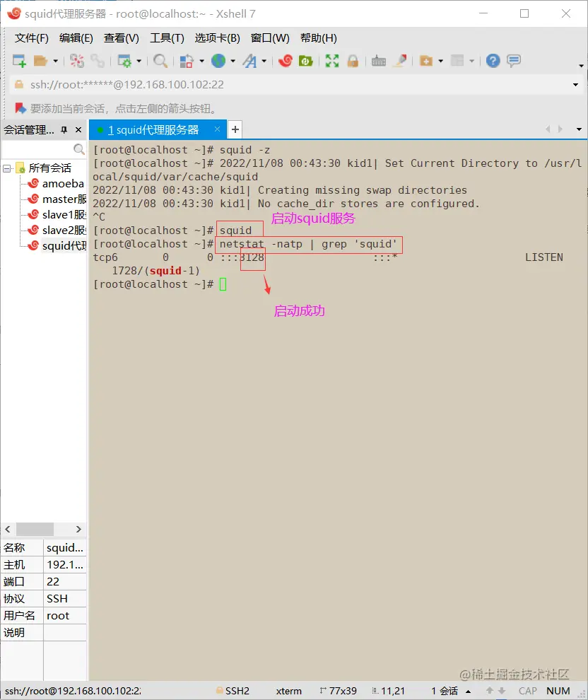Expand the color scheme dropdown arrow

[x=201, y=61]
